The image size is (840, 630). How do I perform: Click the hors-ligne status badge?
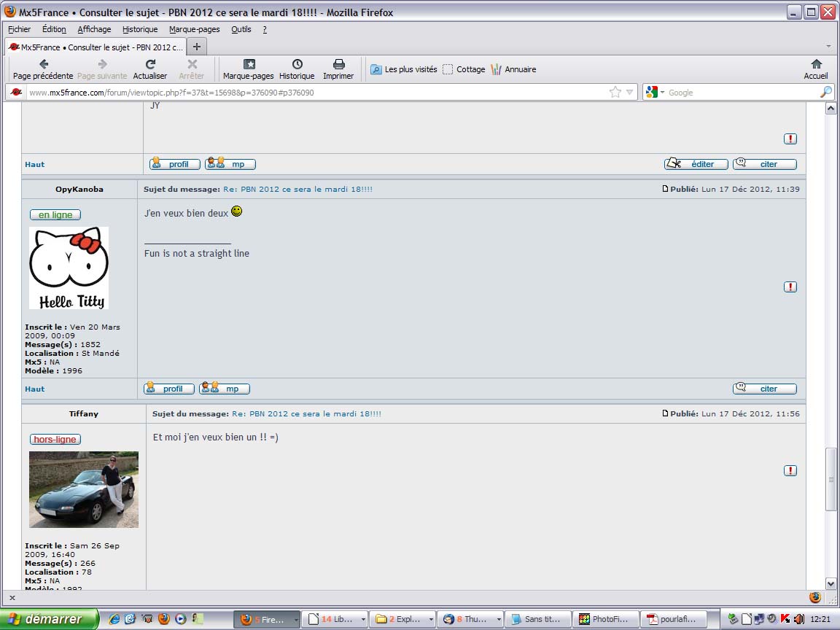(55, 439)
